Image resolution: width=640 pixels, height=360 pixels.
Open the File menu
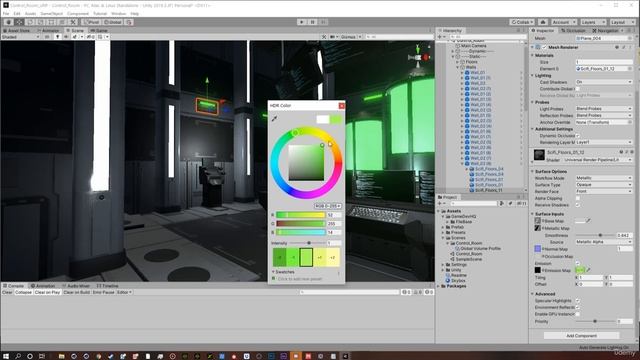coord(6,13)
